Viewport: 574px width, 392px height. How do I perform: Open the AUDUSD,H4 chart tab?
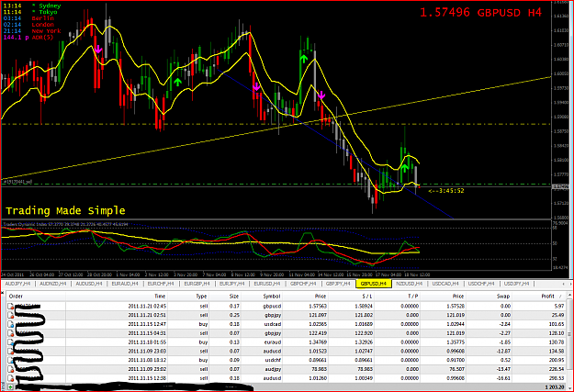(x=89, y=284)
